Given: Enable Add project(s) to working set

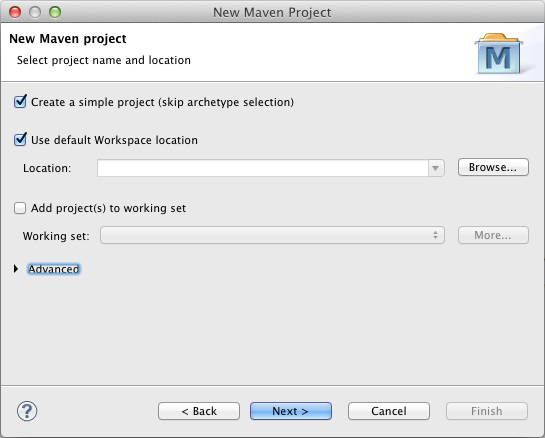Looking at the screenshot, I should [x=20, y=208].
